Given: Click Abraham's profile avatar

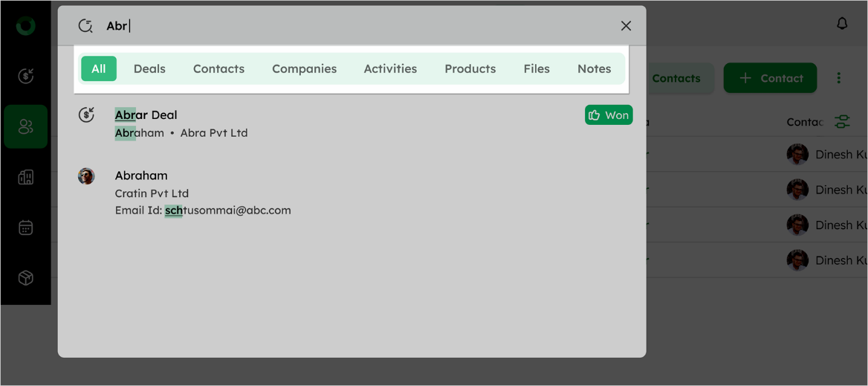Looking at the screenshot, I should [86, 176].
